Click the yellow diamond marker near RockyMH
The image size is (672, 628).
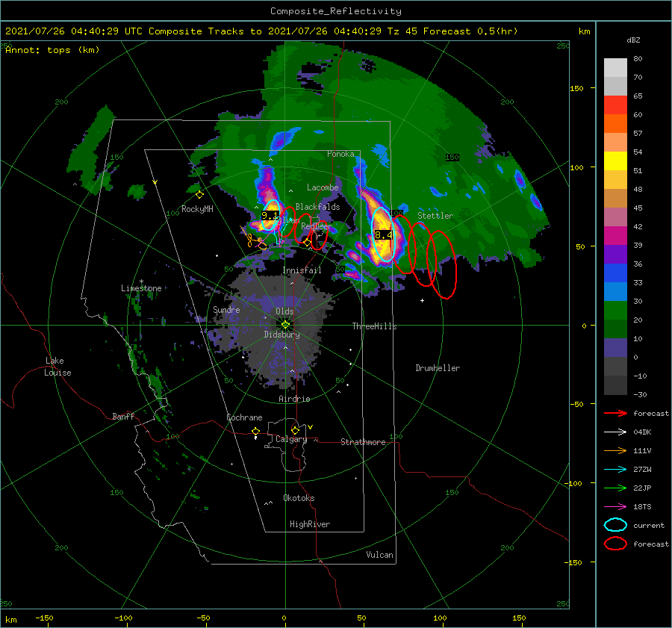[199, 195]
